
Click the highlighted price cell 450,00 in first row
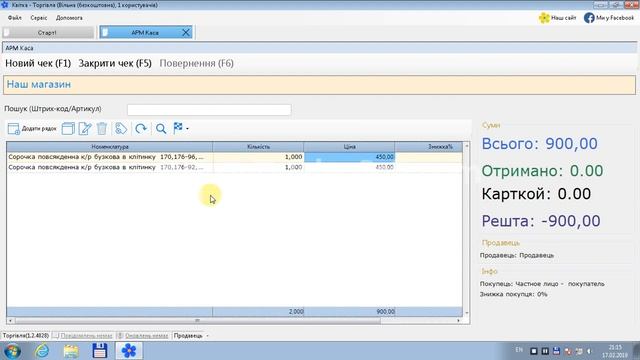pos(349,157)
